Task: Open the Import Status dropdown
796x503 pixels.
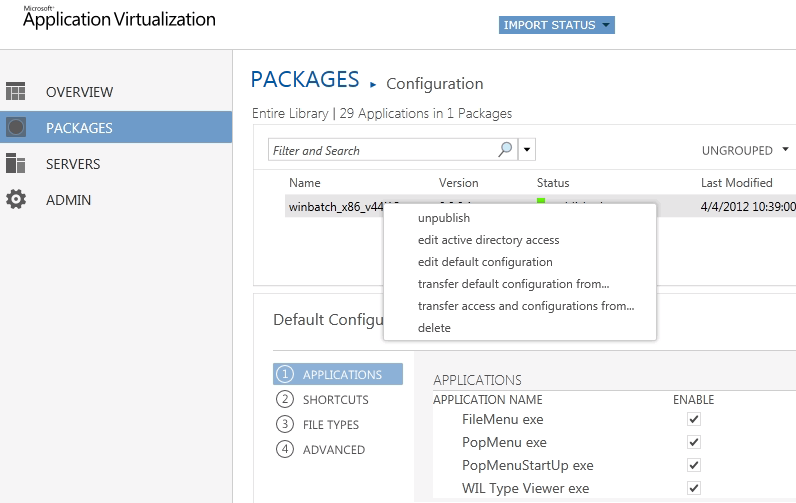Action: point(556,25)
